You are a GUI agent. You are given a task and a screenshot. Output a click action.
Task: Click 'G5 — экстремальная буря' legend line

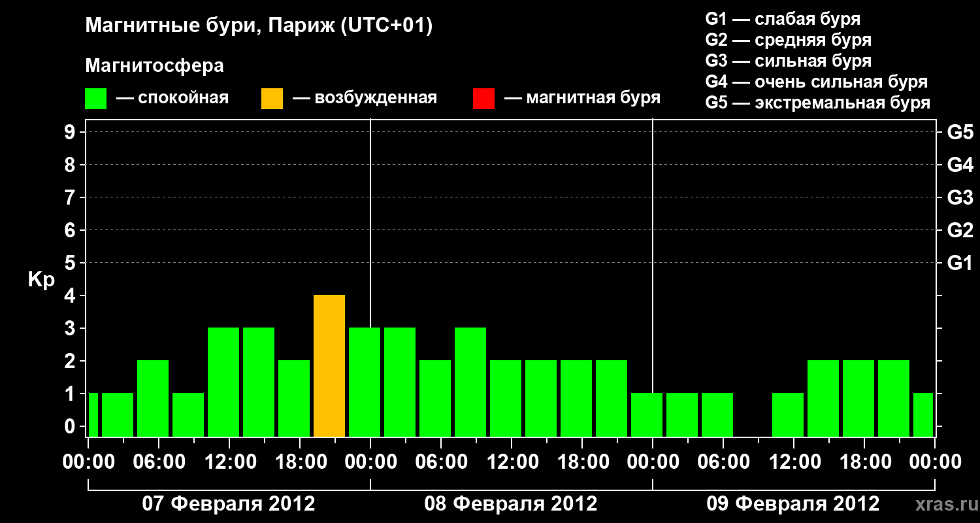pos(818,103)
